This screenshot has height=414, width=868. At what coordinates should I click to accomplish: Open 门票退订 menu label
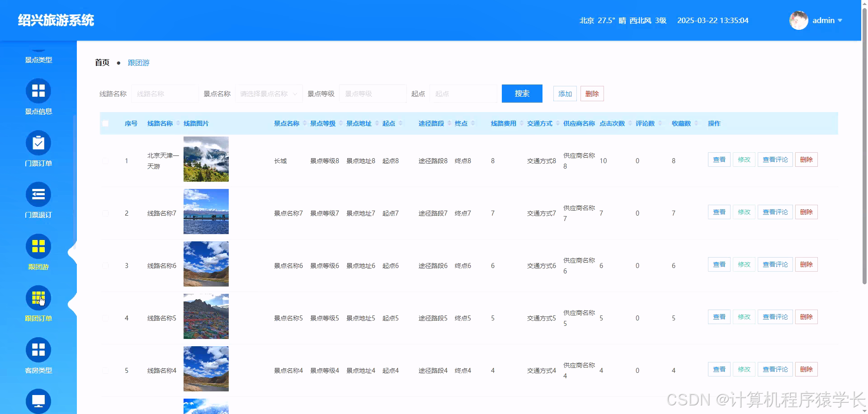[38, 215]
